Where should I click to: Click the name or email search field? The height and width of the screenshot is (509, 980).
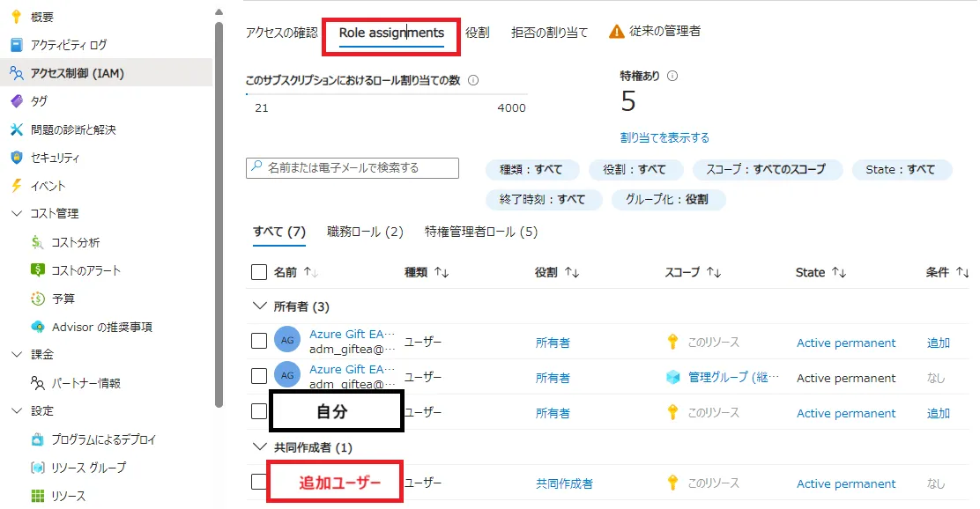point(353,168)
